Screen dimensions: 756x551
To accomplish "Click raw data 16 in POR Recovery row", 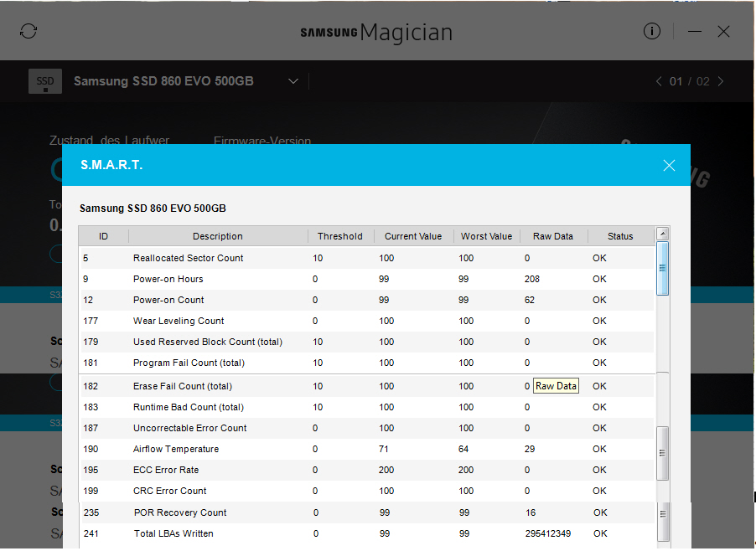I will click(531, 513).
